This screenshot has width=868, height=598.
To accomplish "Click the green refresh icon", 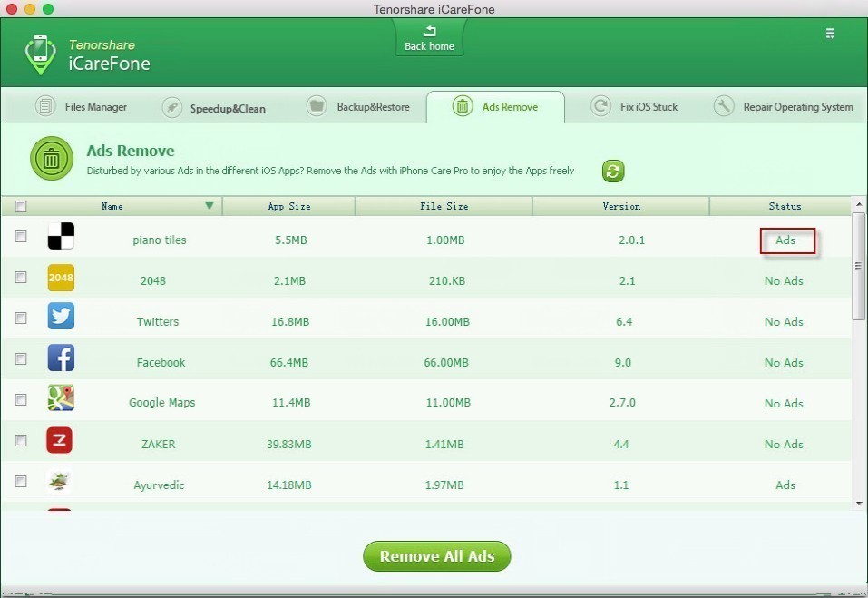I will pyautogui.click(x=613, y=172).
